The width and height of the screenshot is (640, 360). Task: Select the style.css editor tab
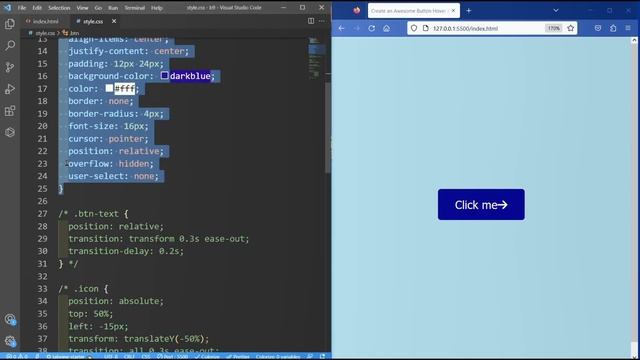(93, 21)
